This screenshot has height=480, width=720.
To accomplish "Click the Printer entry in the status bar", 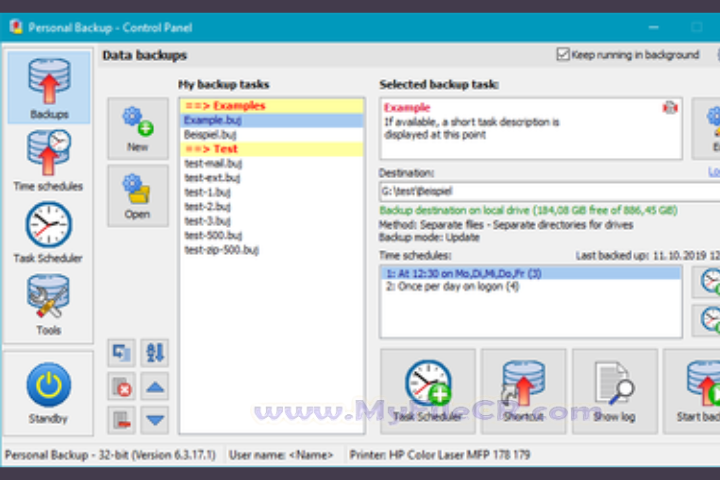I will tap(439, 455).
